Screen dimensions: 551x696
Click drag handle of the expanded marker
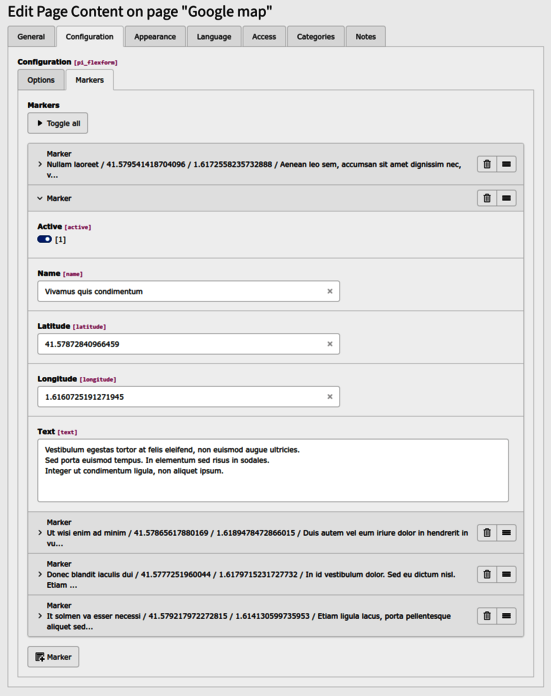506,198
